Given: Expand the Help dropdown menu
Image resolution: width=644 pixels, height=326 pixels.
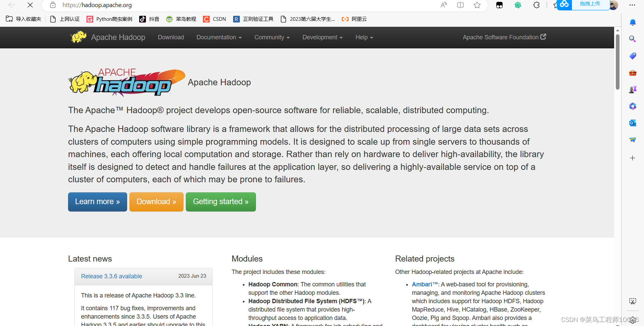Looking at the screenshot, I should click(364, 37).
